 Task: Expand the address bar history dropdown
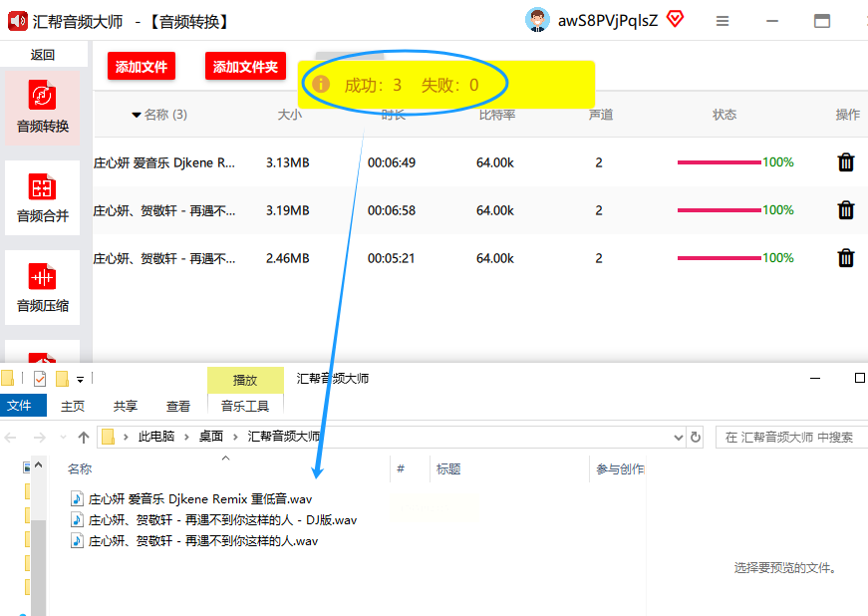[x=678, y=438]
